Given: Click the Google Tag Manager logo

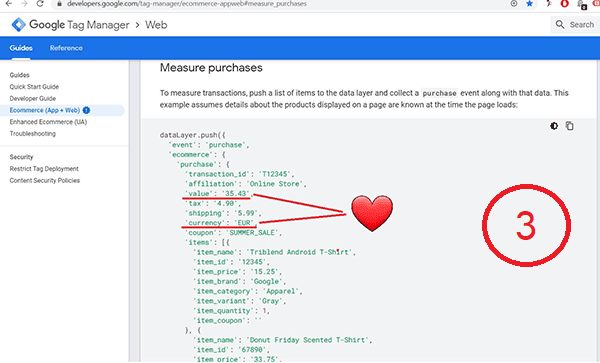Looking at the screenshot, I should pos(18,24).
